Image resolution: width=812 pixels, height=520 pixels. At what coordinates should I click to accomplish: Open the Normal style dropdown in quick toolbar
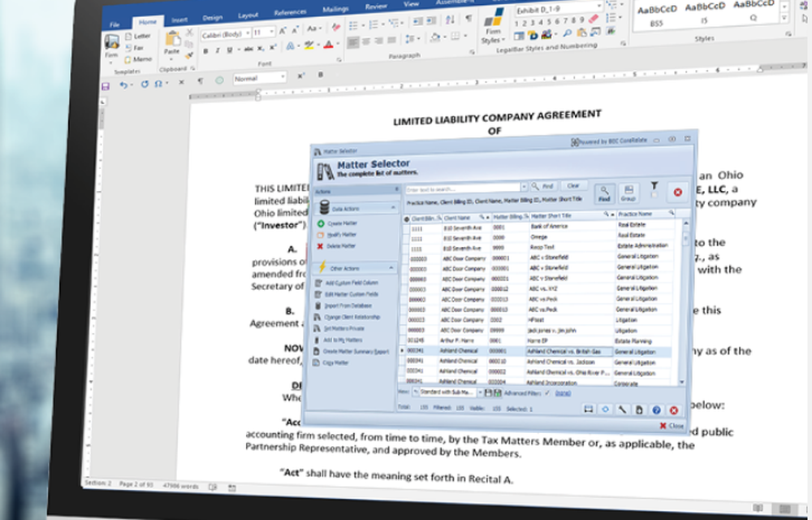(x=283, y=76)
